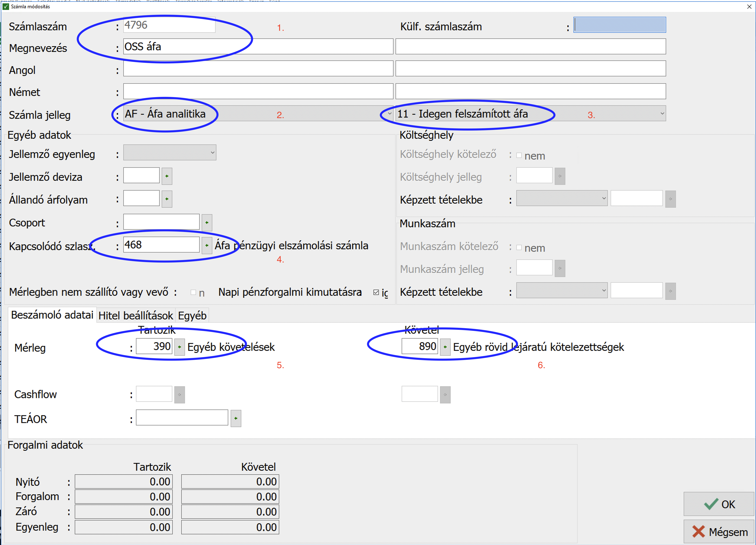
Task: Click the Megnevezés field containing OSS áfa
Action: pyautogui.click(x=258, y=47)
